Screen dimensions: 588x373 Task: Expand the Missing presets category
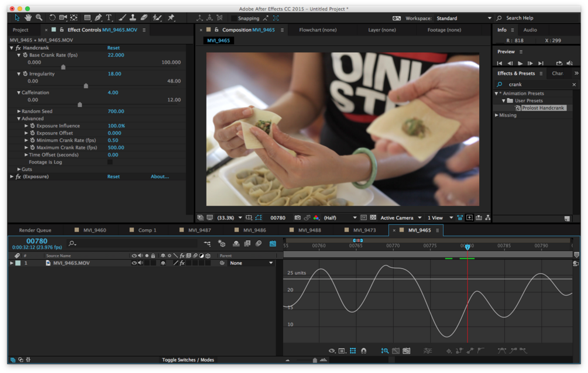coord(497,115)
